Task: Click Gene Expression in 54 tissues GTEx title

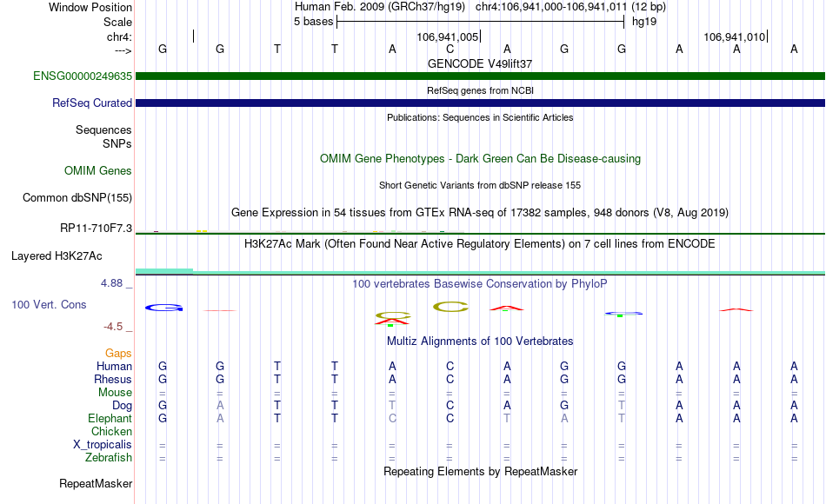Action: click(x=480, y=213)
